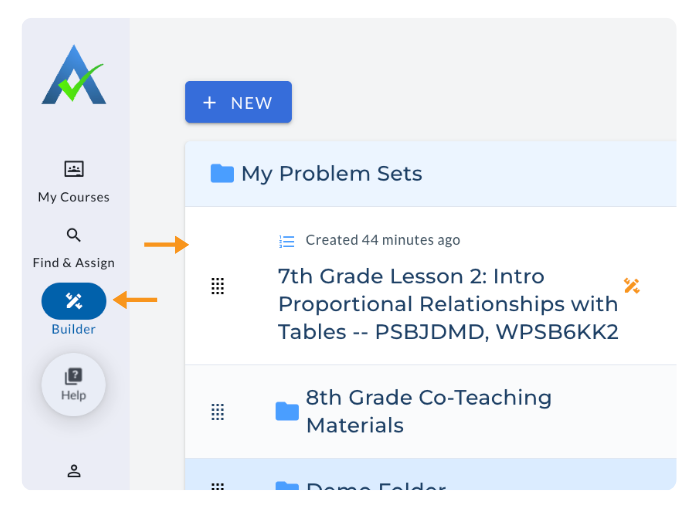This screenshot has height=508, width=698.
Task: Click the problem set list icon near Created
Action: tap(287, 241)
